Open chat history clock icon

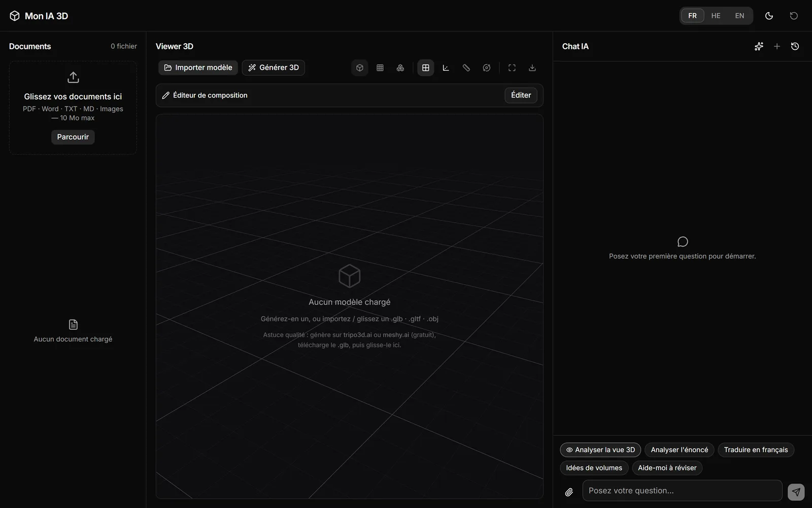[x=795, y=46]
